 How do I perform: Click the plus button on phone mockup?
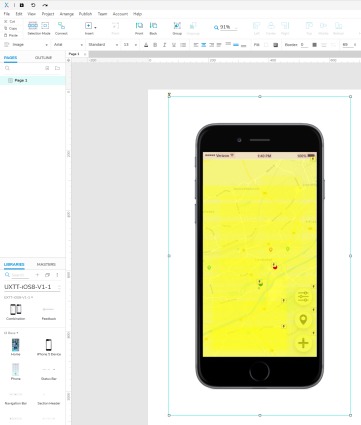303,343
